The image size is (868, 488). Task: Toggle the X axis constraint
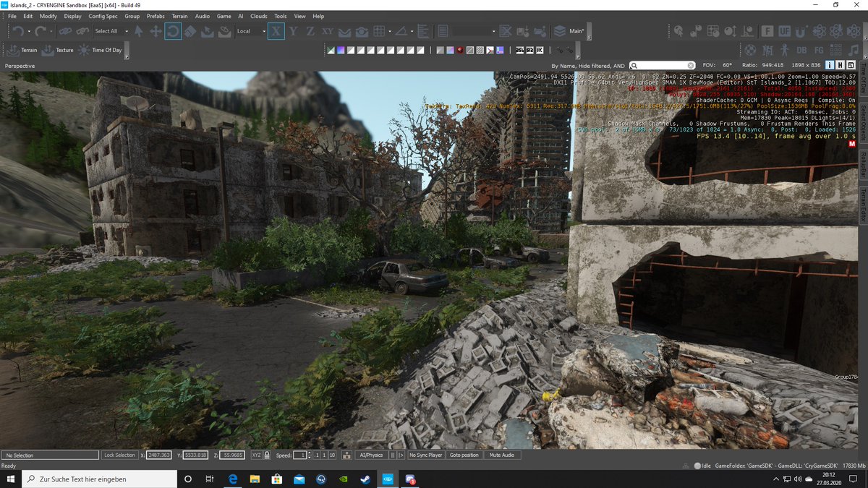tap(277, 31)
